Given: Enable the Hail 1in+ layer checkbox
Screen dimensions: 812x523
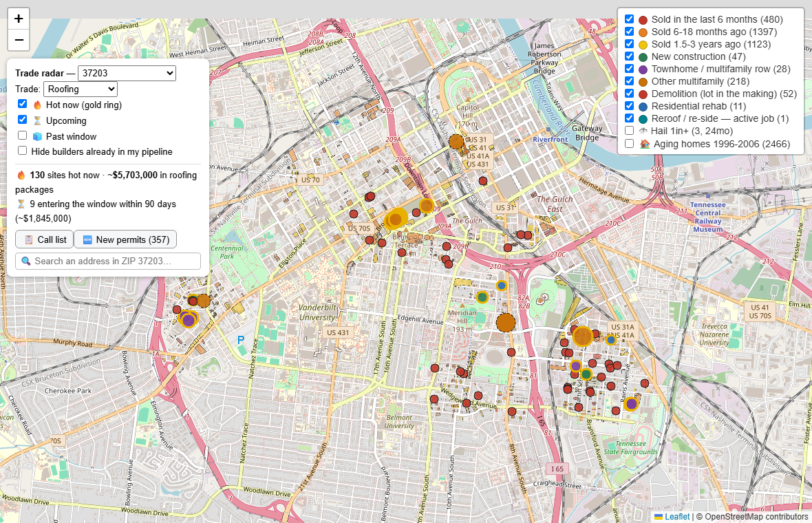Looking at the screenshot, I should point(629,131).
